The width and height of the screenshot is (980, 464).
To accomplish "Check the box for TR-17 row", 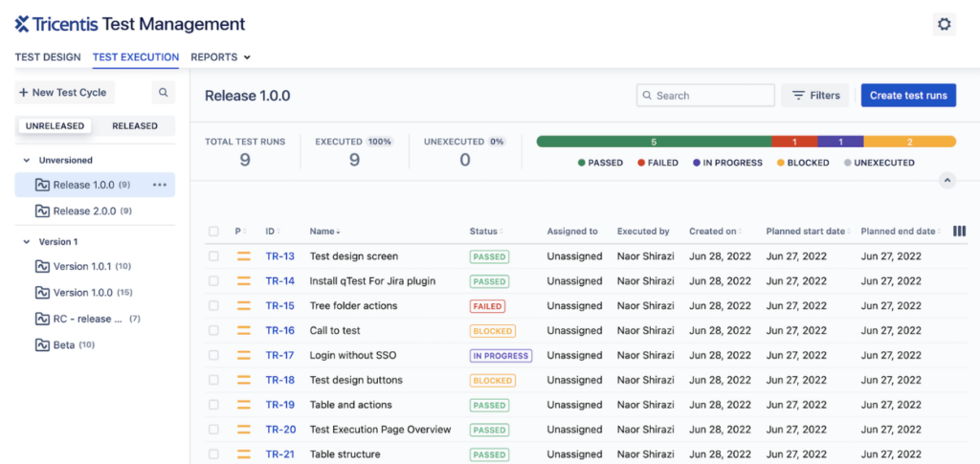I will (213, 355).
